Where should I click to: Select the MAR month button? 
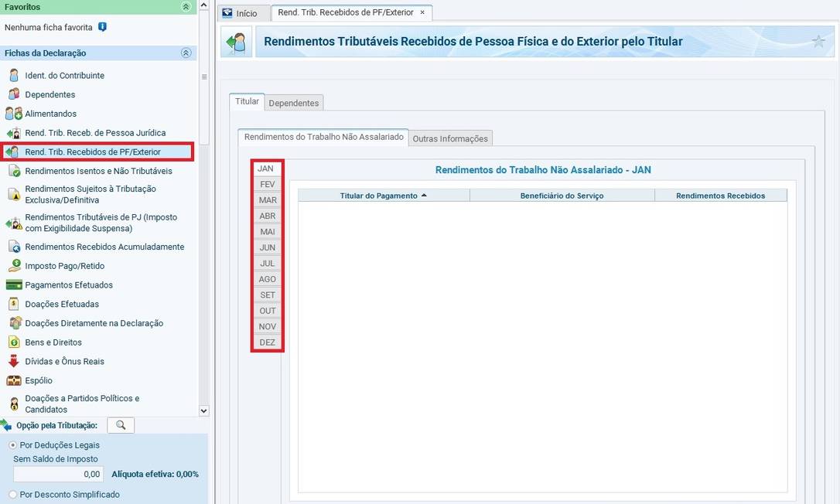click(268, 200)
